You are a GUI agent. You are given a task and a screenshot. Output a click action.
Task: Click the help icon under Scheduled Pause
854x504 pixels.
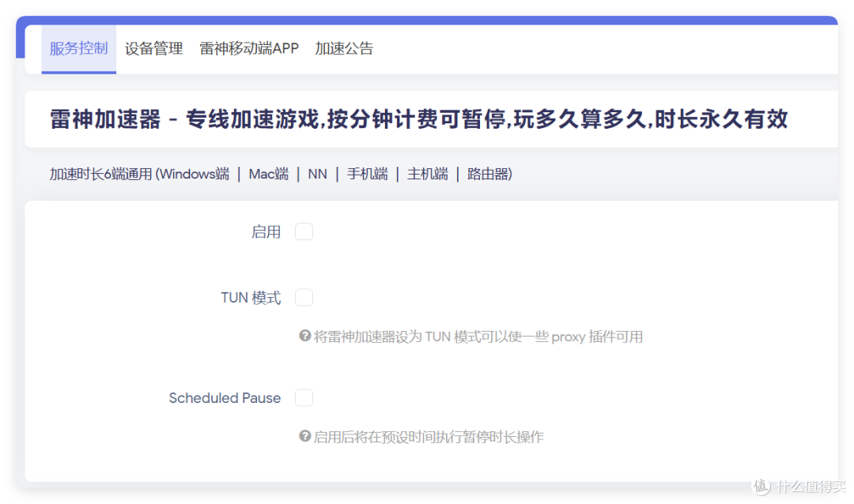304,437
